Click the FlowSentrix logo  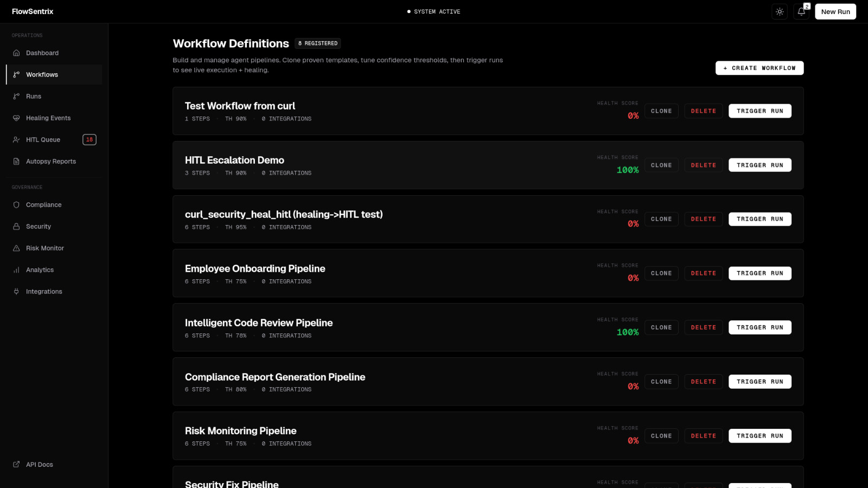[33, 11]
